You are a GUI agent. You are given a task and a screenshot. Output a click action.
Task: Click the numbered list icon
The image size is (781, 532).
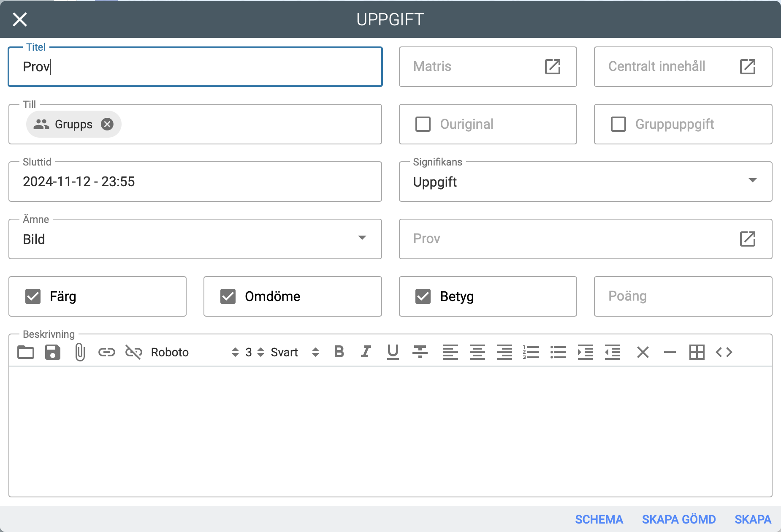[x=531, y=352]
